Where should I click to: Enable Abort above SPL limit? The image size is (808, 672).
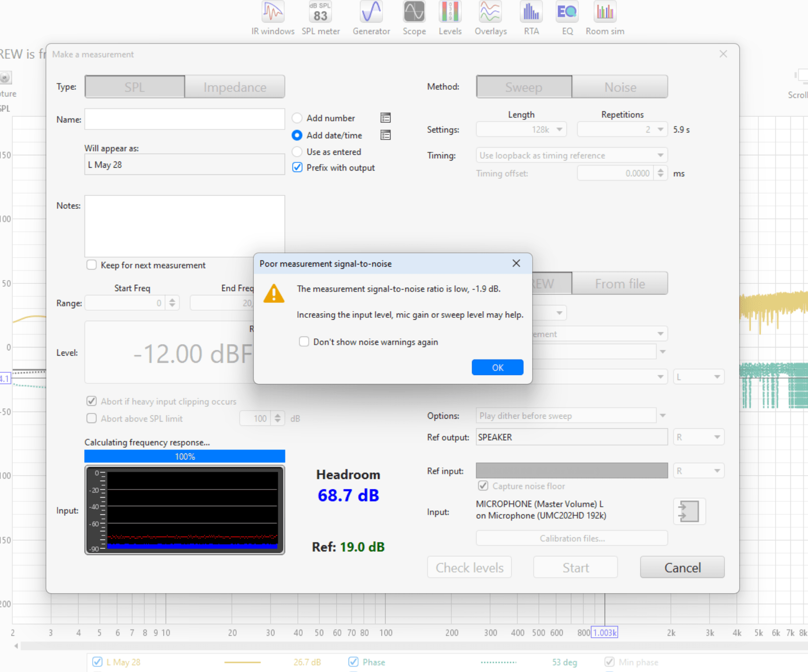point(91,418)
